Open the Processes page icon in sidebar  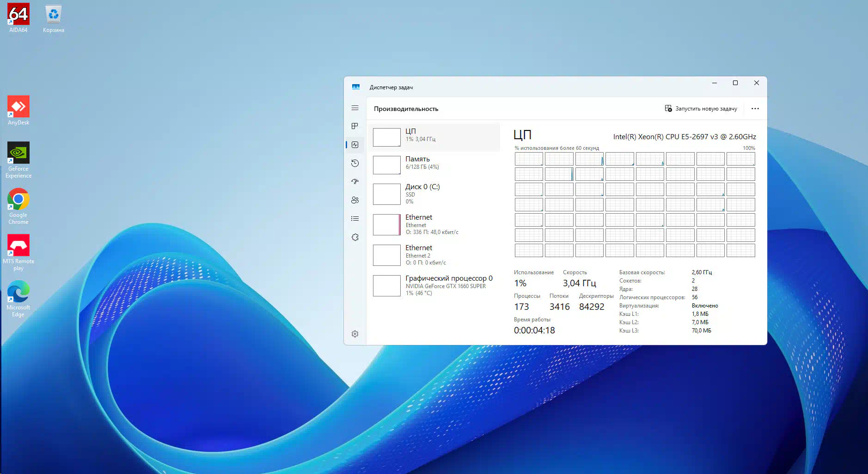pyautogui.click(x=355, y=126)
